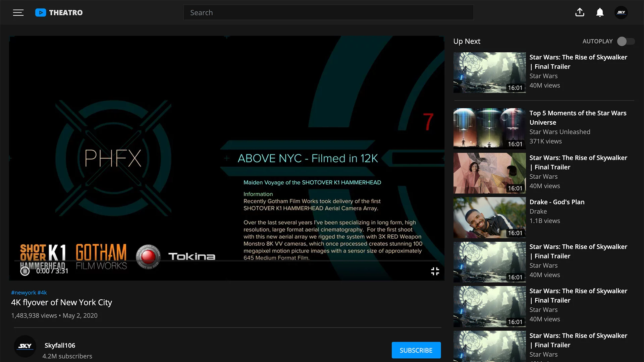Open the notifications bell

click(x=600, y=13)
